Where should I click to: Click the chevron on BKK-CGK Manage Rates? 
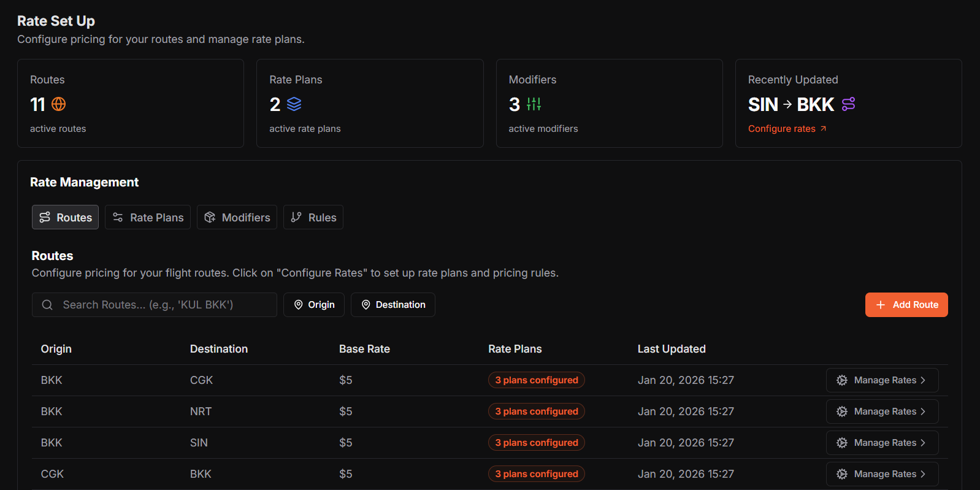point(923,380)
